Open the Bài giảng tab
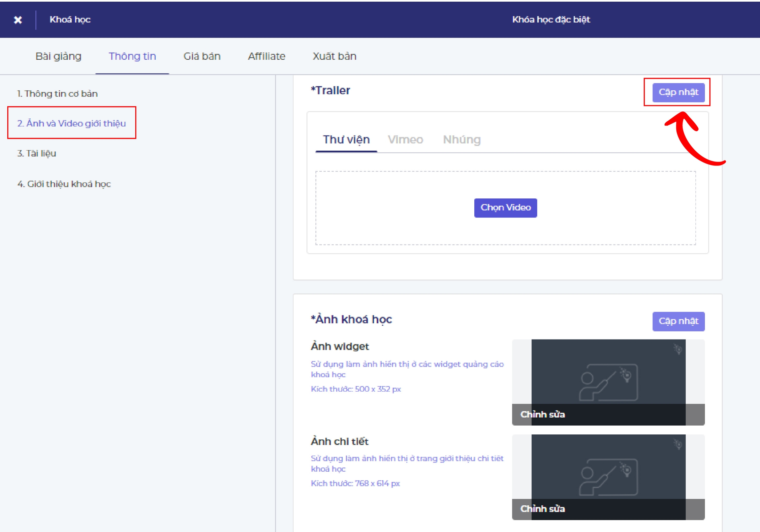This screenshot has width=760, height=532. pos(58,56)
